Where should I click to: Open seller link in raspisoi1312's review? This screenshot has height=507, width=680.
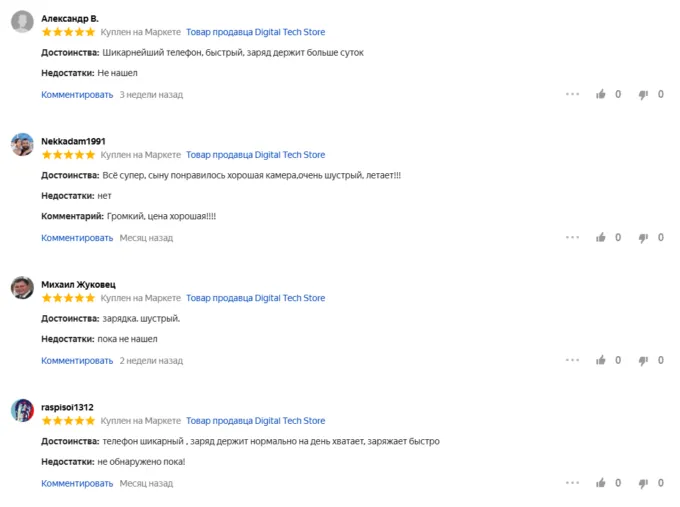[x=255, y=421]
